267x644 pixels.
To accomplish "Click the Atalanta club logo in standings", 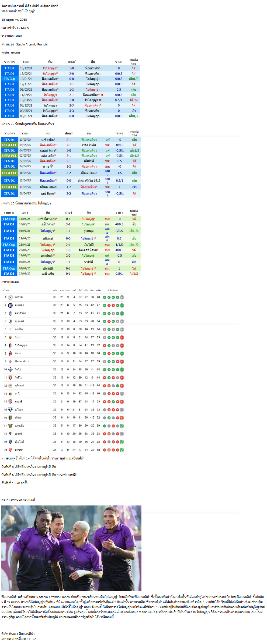I will (10, 313).
